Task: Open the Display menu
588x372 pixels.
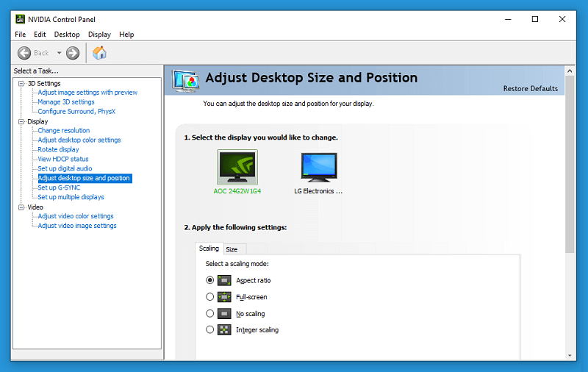Action: coord(99,35)
